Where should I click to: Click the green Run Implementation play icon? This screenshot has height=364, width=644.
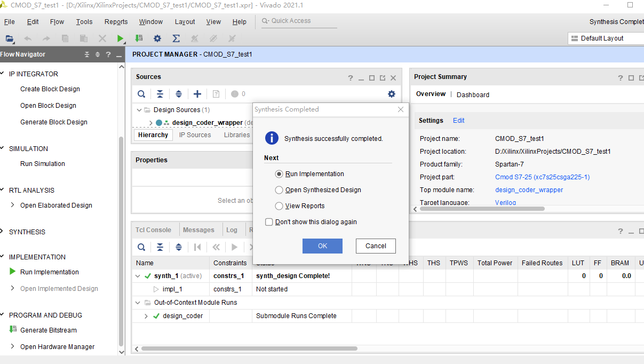click(x=13, y=272)
